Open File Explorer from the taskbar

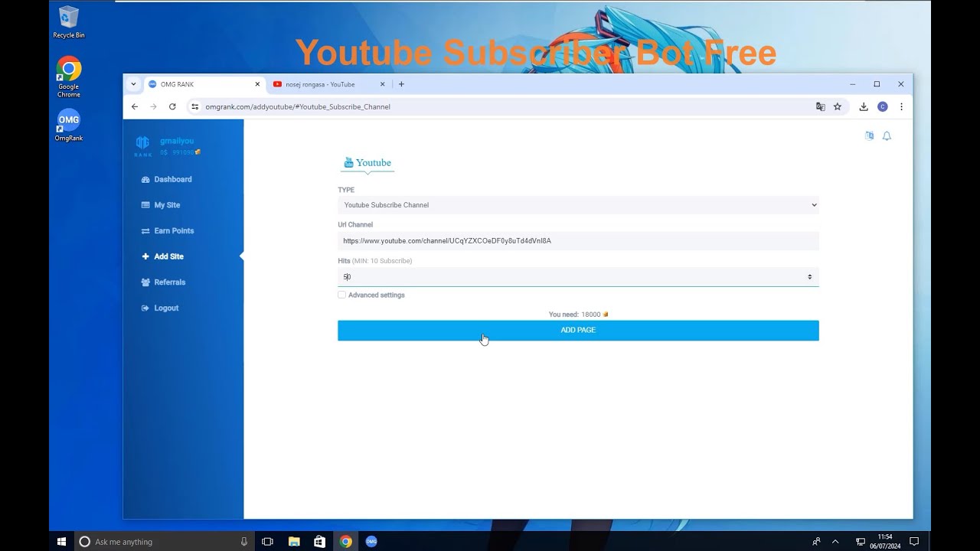(x=294, y=542)
